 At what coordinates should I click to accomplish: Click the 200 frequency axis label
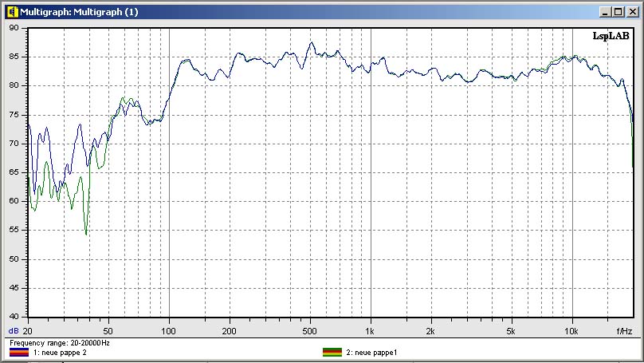[x=229, y=331]
